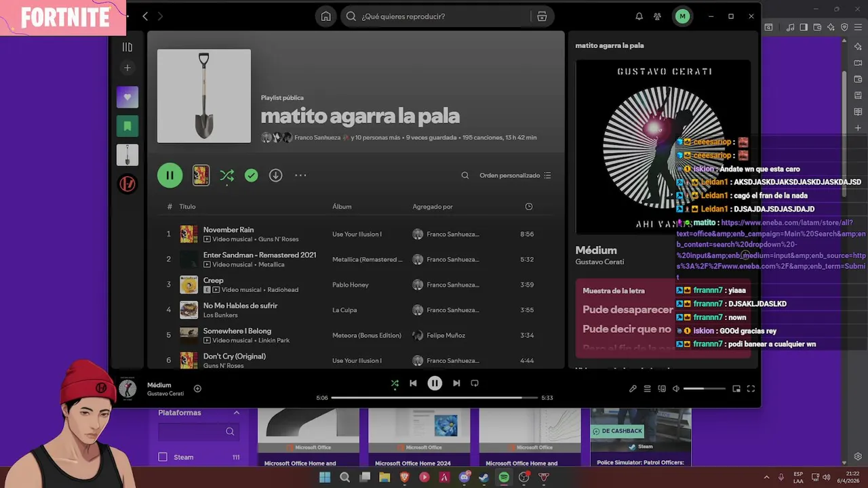Image resolution: width=868 pixels, height=488 pixels.
Task: Open Your Library sidebar icon in Spotify
Action: [x=127, y=47]
